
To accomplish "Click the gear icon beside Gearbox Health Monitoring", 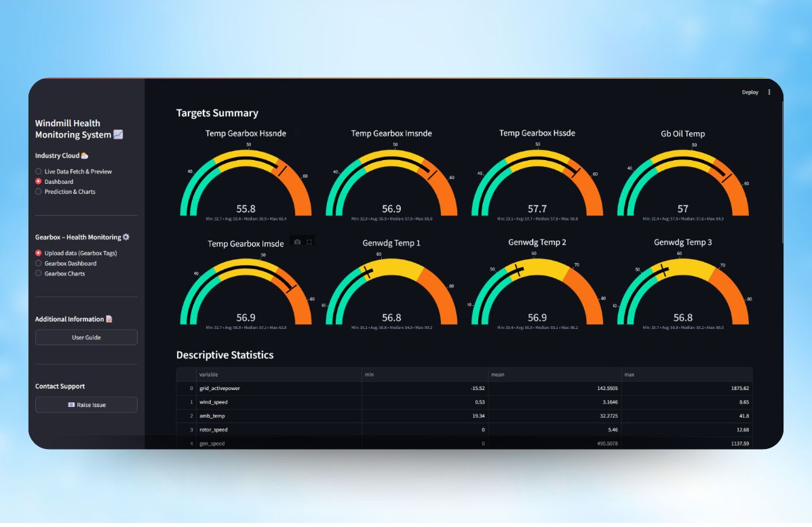I will click(125, 237).
